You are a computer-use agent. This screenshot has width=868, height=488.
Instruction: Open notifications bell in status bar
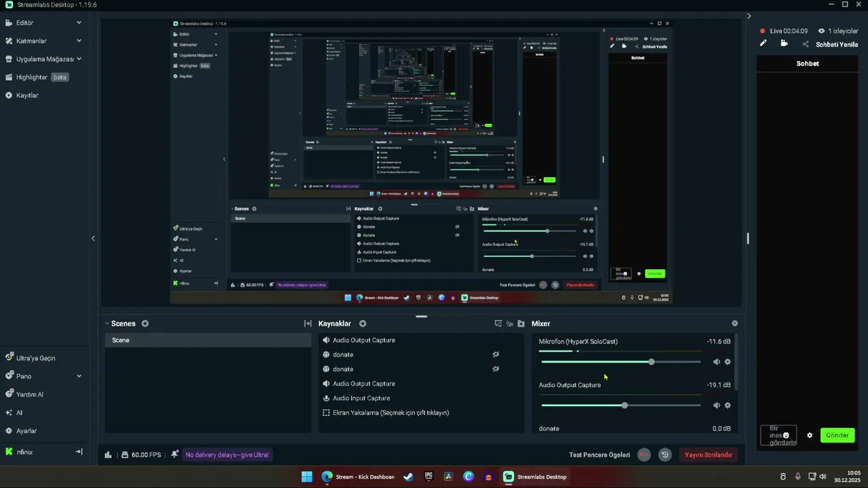click(x=175, y=455)
